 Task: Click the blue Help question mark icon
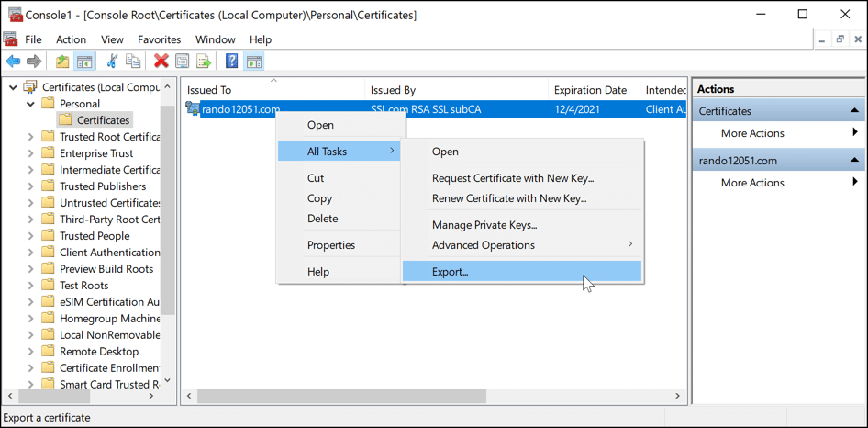coord(231,62)
